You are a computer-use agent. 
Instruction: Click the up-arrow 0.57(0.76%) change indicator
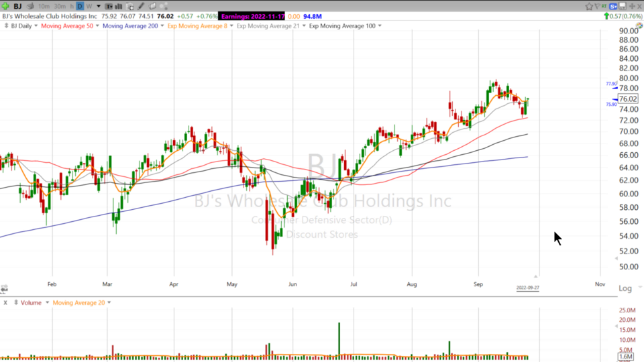(x=623, y=16)
